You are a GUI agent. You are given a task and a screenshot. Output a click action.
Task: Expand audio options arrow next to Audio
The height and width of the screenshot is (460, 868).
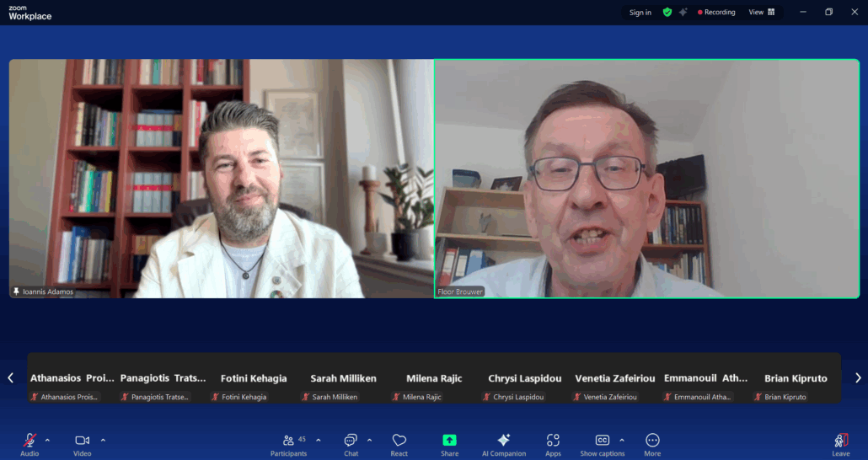(47, 440)
